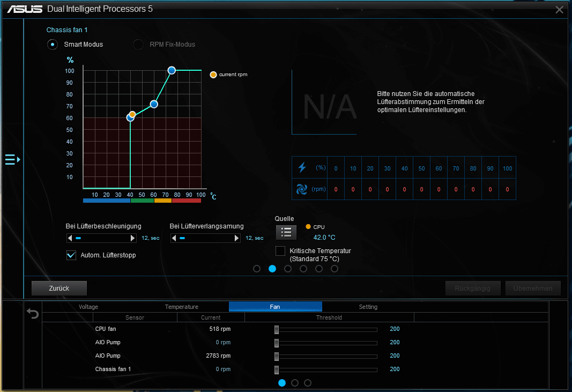
Task: Decrease Lüfterverlangsamung time with left arrow
Action: point(174,238)
